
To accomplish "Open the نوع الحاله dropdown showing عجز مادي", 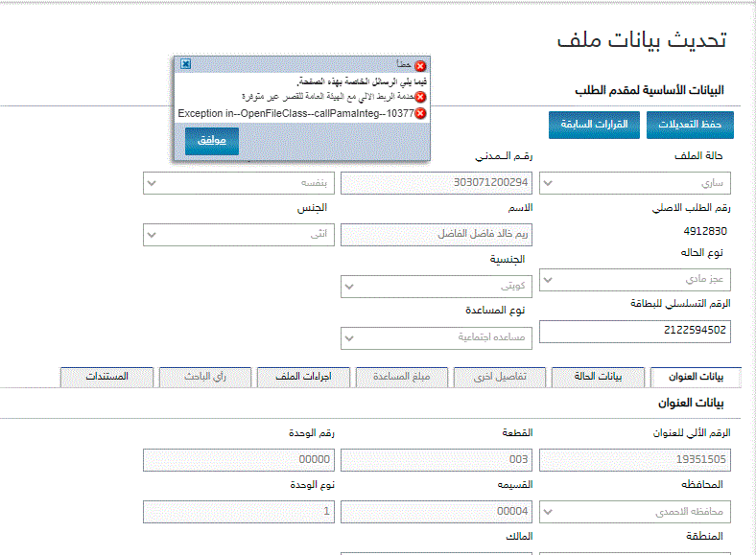I will [634, 280].
